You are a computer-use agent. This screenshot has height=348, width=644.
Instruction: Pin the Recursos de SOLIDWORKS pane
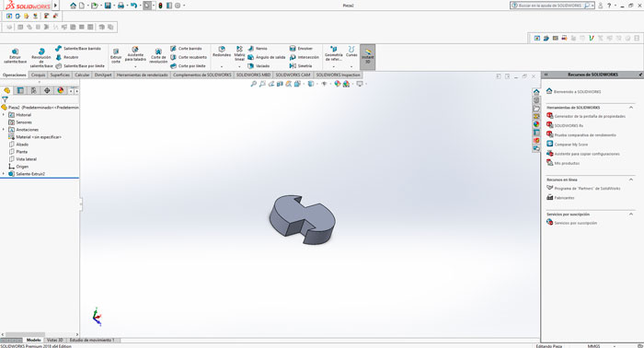[x=640, y=75]
